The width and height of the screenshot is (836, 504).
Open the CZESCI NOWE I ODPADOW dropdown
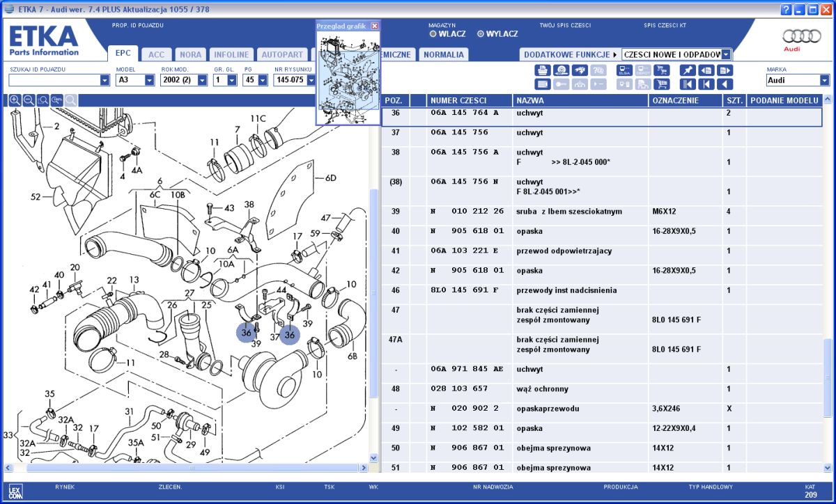click(x=726, y=54)
